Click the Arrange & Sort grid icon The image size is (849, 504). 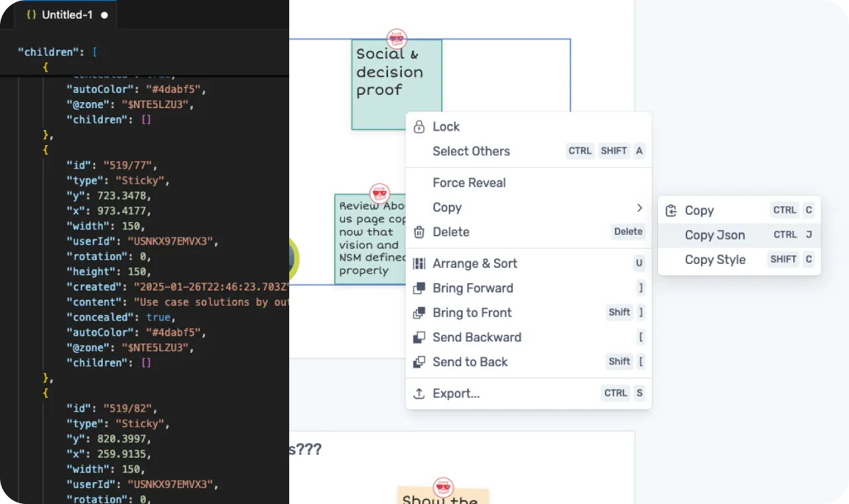point(419,263)
